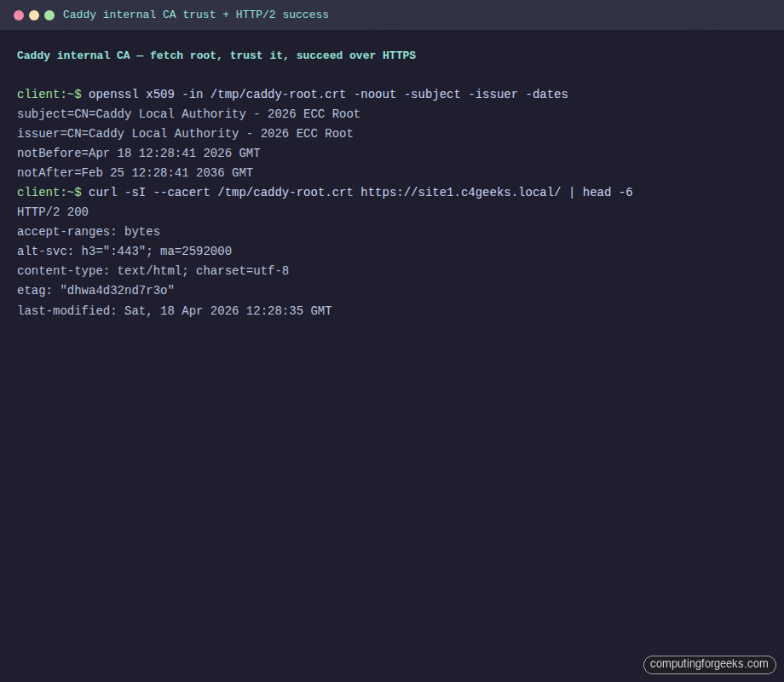
Task: Select the etag value dhwa4d32nd7r3o
Action: (x=116, y=290)
